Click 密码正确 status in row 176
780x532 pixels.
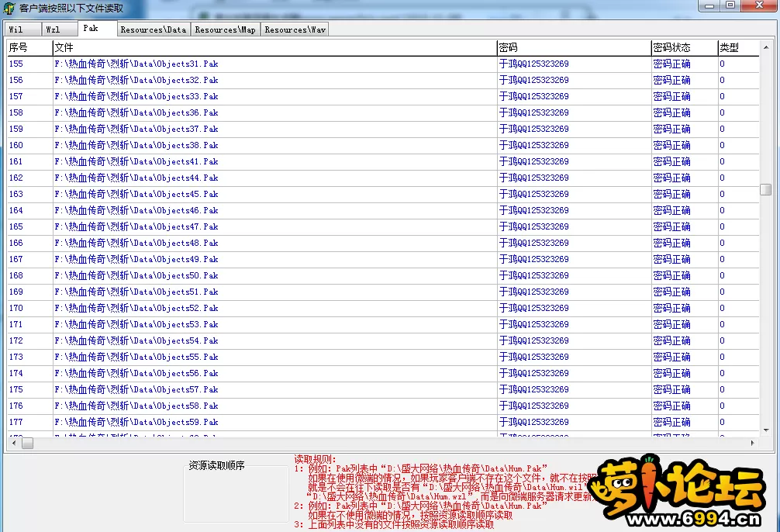pyautogui.click(x=671, y=406)
